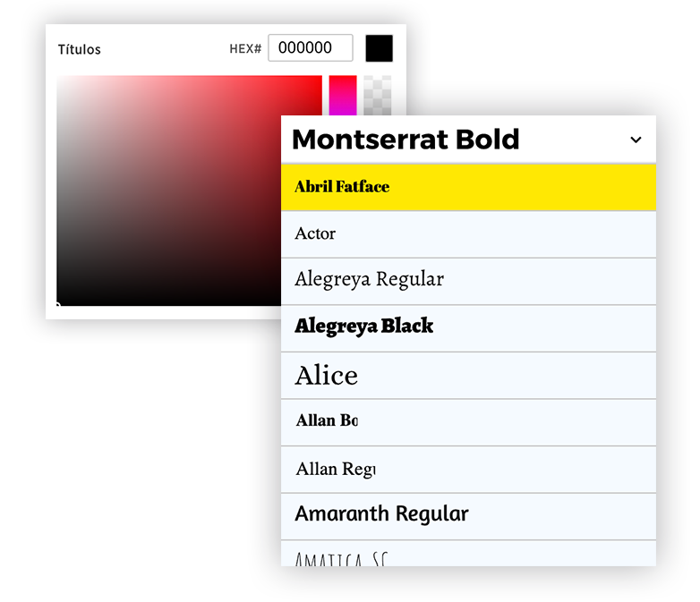Image resolution: width=700 pixels, height=602 pixels.
Task: Click the transparency opacity slider strip
Action: [x=377, y=95]
